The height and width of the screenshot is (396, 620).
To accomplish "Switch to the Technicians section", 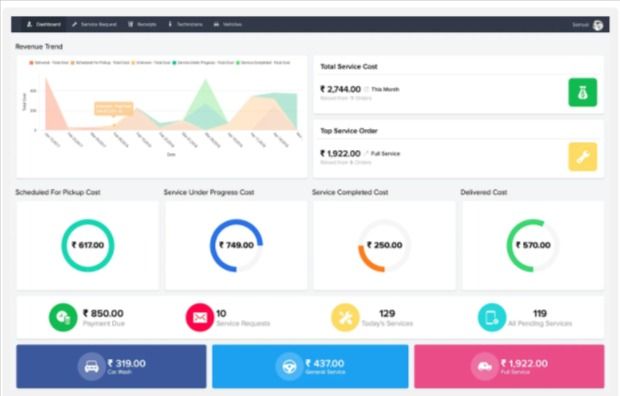I will (185, 25).
